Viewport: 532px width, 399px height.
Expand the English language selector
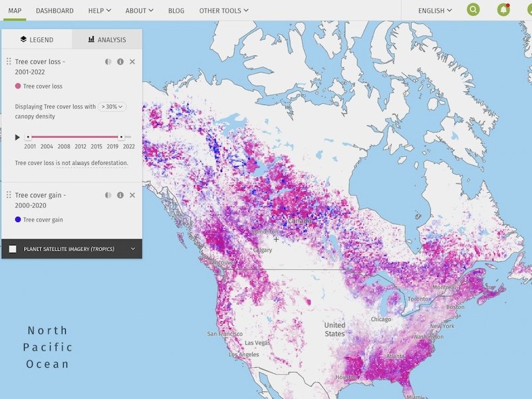[435, 11]
